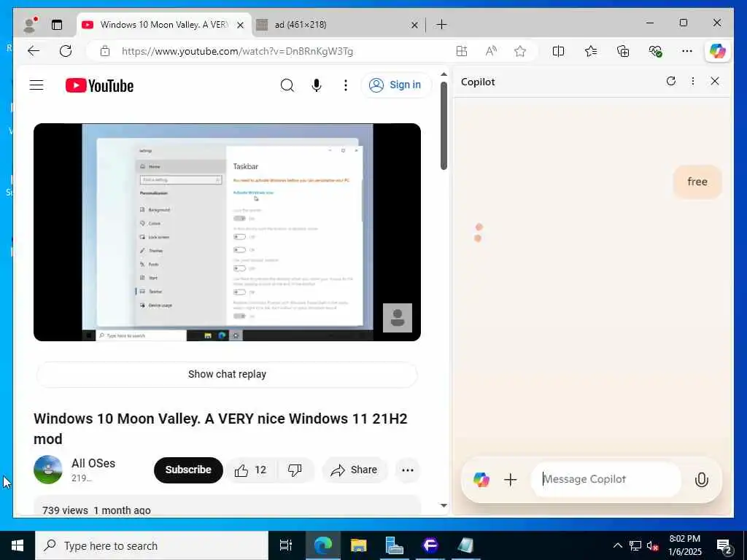The width and height of the screenshot is (747, 560).
Task: Dislike the video with thumbs down
Action: pyautogui.click(x=295, y=470)
